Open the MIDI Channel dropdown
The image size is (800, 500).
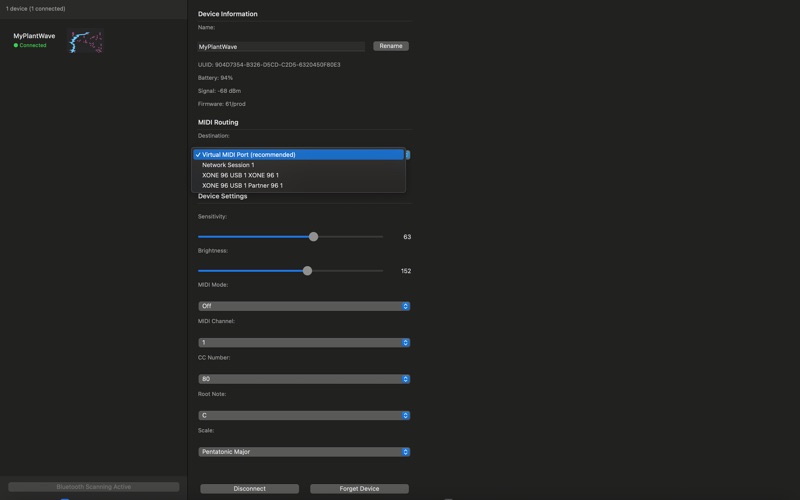point(304,342)
